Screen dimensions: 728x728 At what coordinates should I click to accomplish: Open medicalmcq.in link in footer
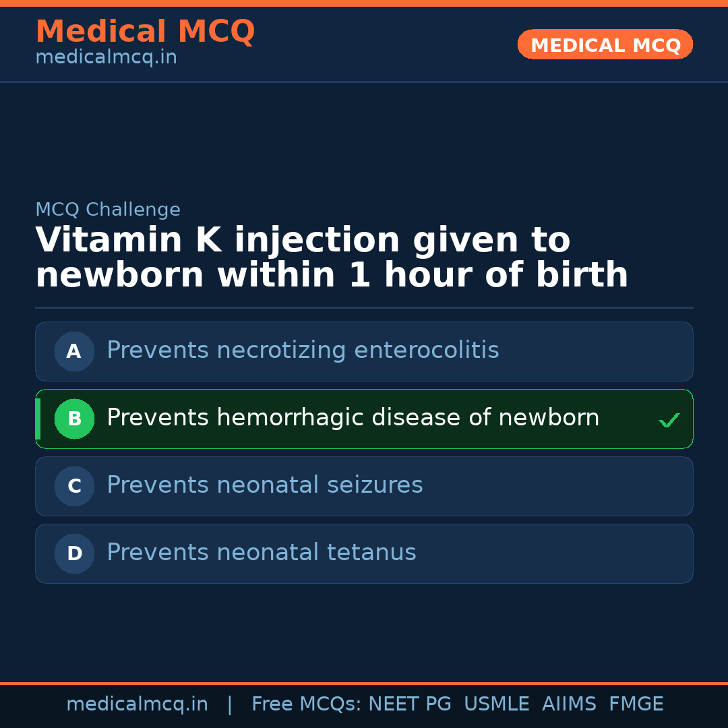137,704
